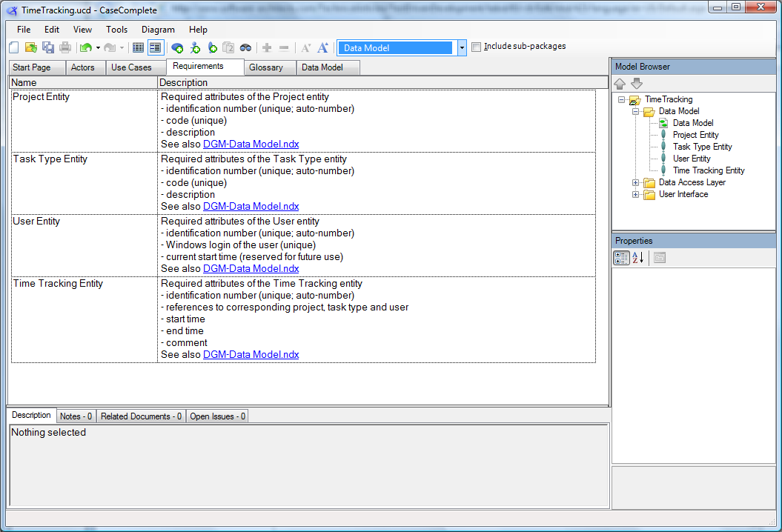The height and width of the screenshot is (532, 782).
Task: Click Model Browser move down arrow
Action: coord(637,84)
